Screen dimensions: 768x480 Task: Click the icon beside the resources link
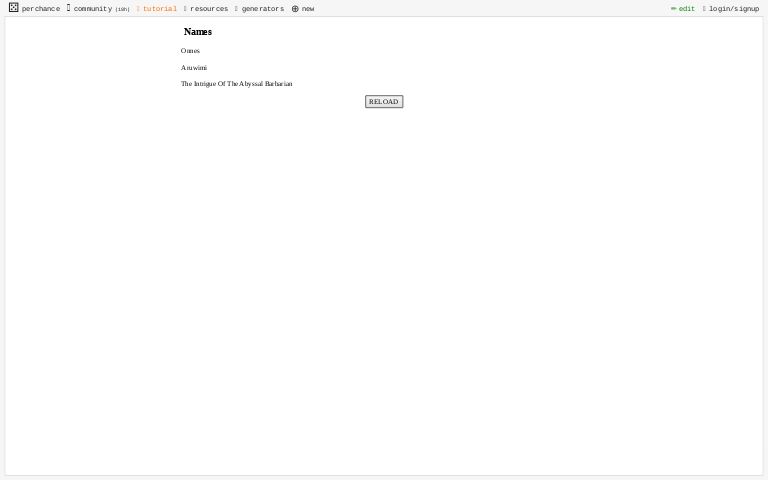point(185,9)
